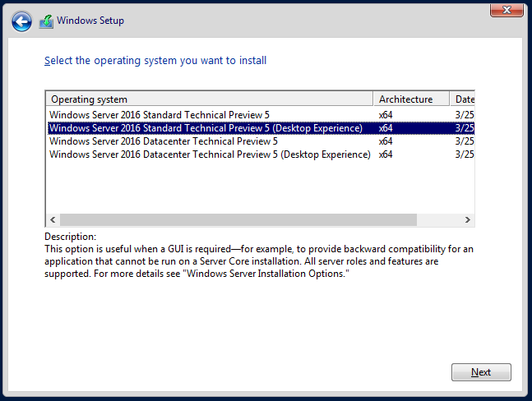The image size is (532, 401).
Task: Close the Windows Setup window
Action: tap(507, 10)
